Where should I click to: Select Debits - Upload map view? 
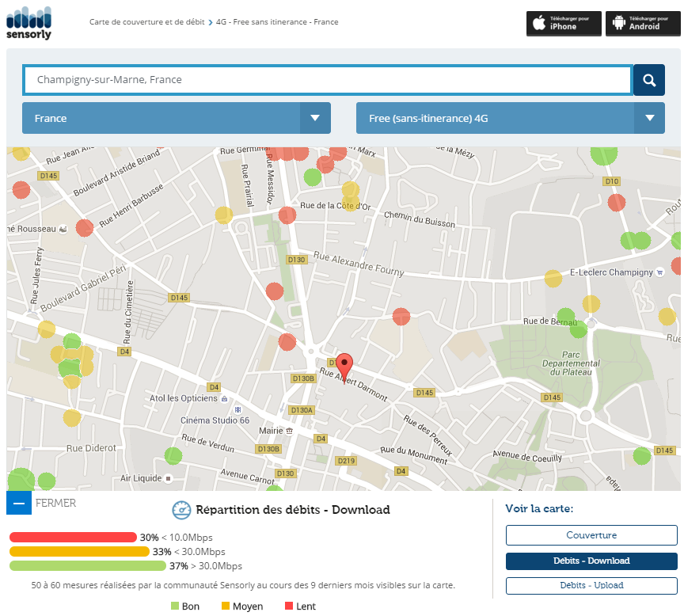click(x=591, y=586)
